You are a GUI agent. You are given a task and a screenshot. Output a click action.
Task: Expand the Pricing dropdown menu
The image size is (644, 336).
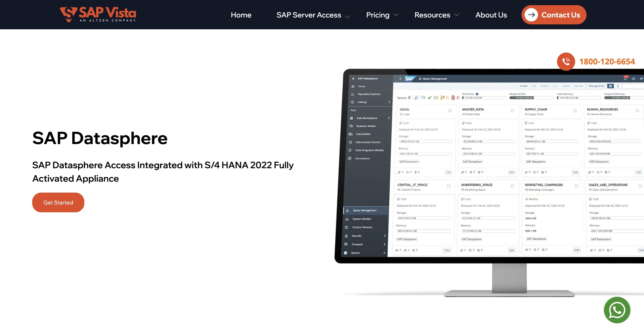(x=382, y=15)
